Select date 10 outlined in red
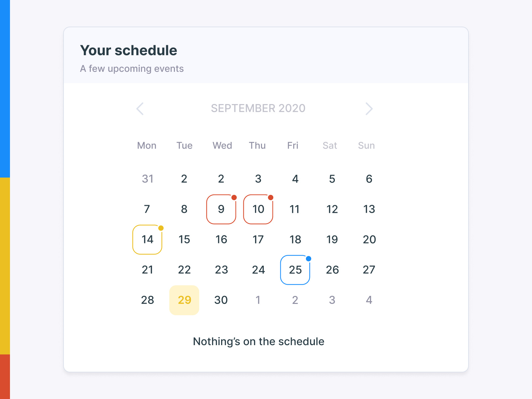The image size is (532, 399). 258,209
